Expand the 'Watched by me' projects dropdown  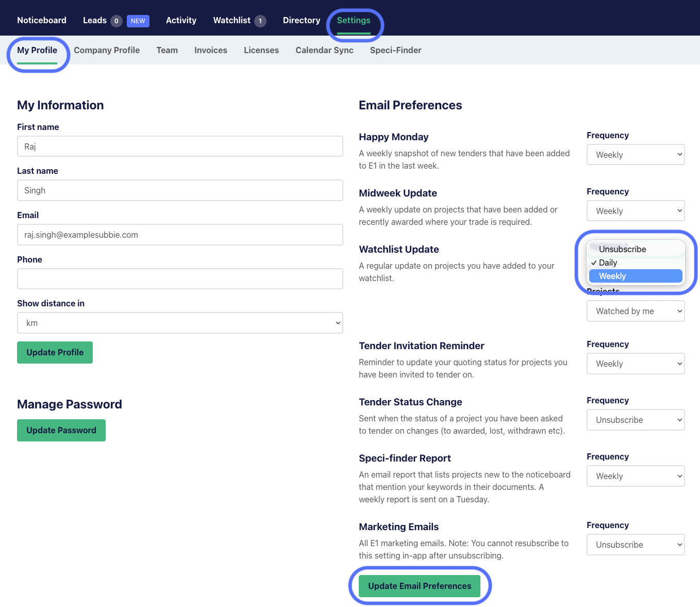tap(635, 311)
